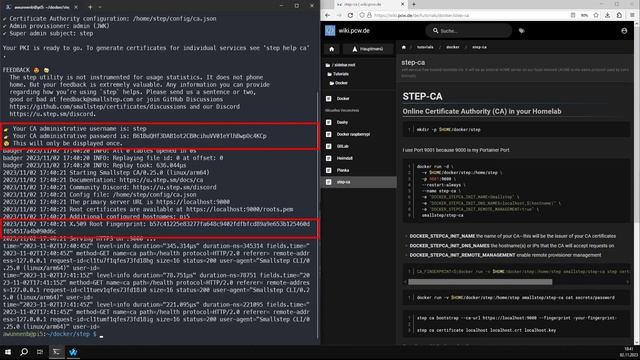This screenshot has height=360, width=640.
Task: Bookmark this page with star icon
Action: tap(596, 15)
